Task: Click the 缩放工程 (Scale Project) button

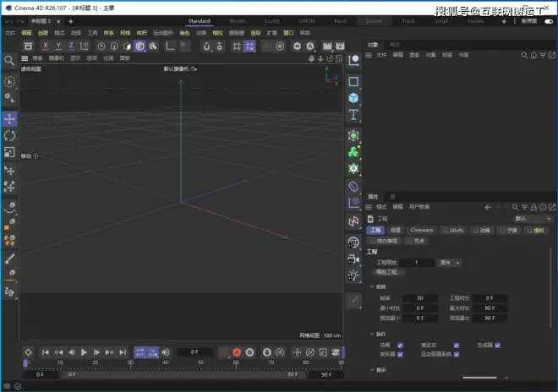Action: tap(387, 272)
